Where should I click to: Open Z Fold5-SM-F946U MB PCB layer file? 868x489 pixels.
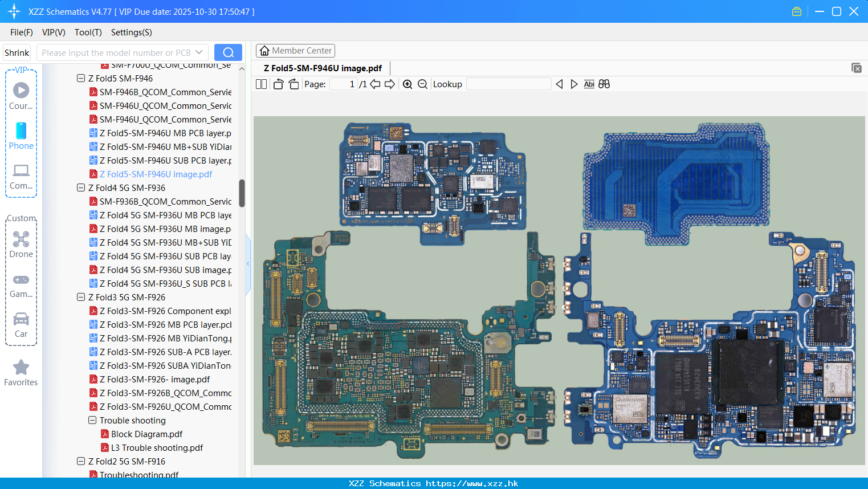click(160, 133)
